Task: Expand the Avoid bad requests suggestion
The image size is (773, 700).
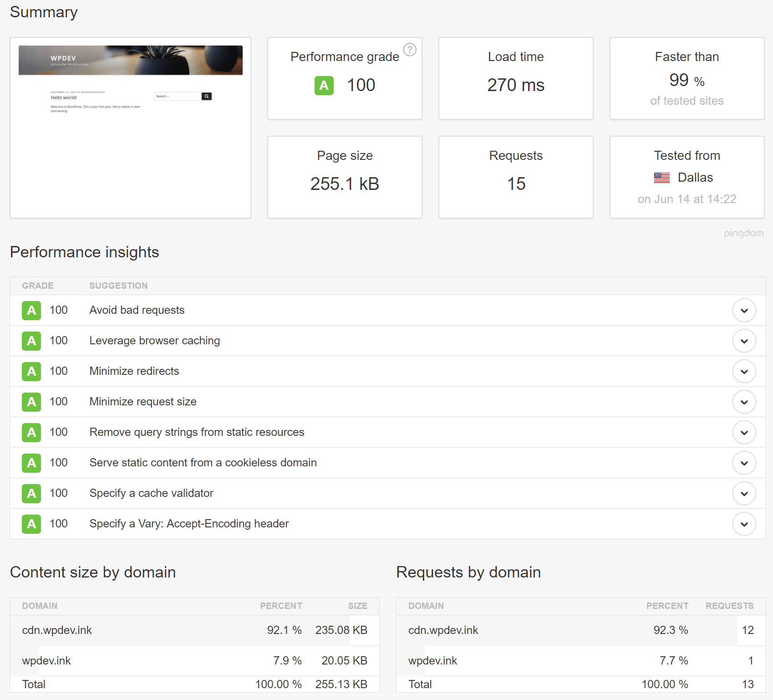Action: point(744,310)
